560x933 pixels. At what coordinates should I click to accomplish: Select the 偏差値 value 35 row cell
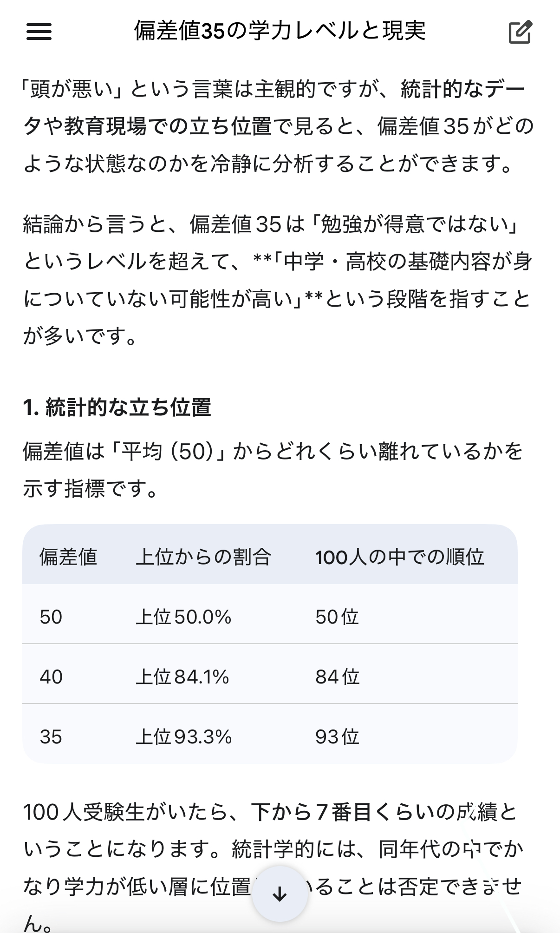[x=51, y=737]
